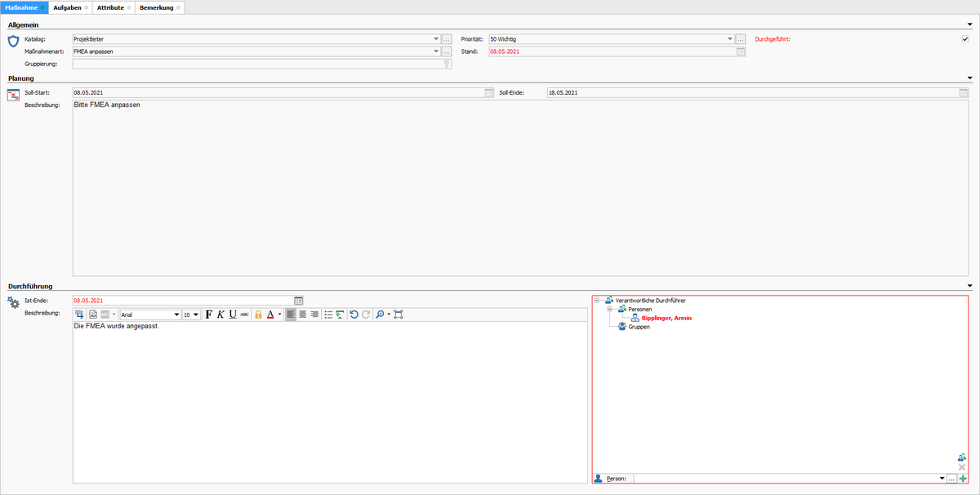
Task: Select Ripplinger, Armin in the tree
Action: point(666,318)
